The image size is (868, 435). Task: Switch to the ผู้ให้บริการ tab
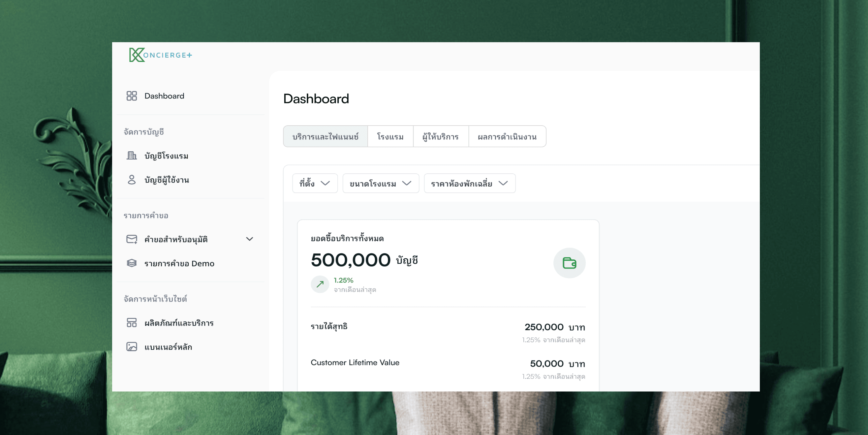(440, 137)
